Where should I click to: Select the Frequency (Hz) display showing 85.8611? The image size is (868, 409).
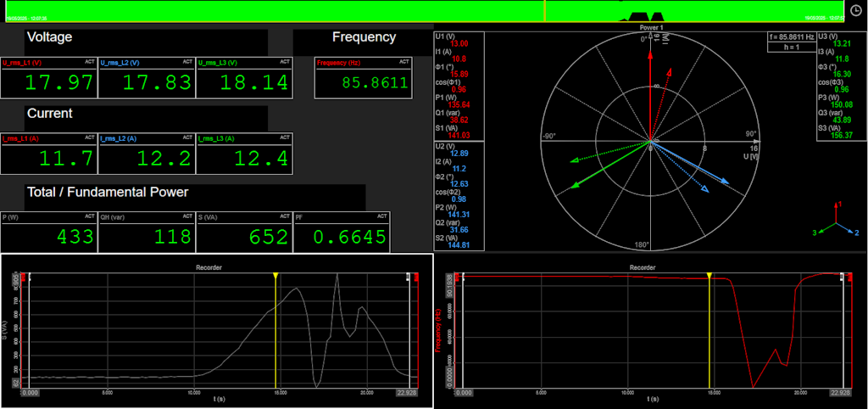(363, 77)
